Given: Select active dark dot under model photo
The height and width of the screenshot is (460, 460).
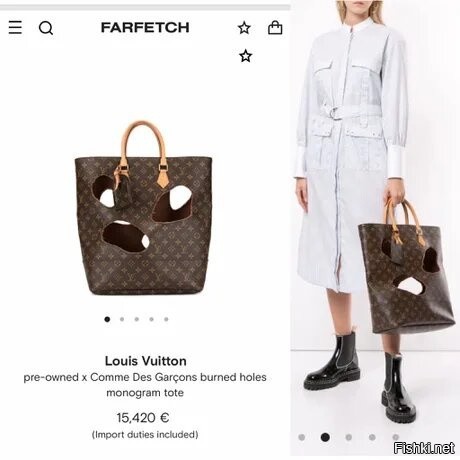Looking at the screenshot, I should (325, 437).
